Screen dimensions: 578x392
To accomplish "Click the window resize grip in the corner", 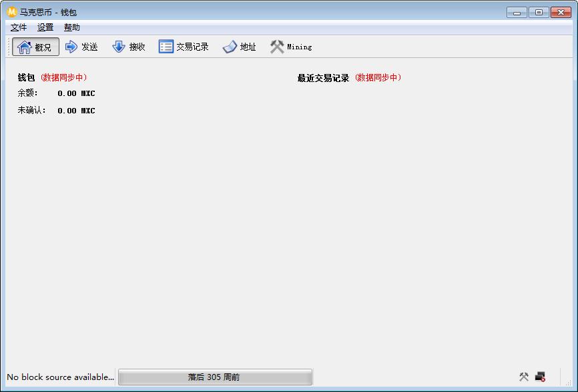I will pyautogui.click(x=568, y=383).
